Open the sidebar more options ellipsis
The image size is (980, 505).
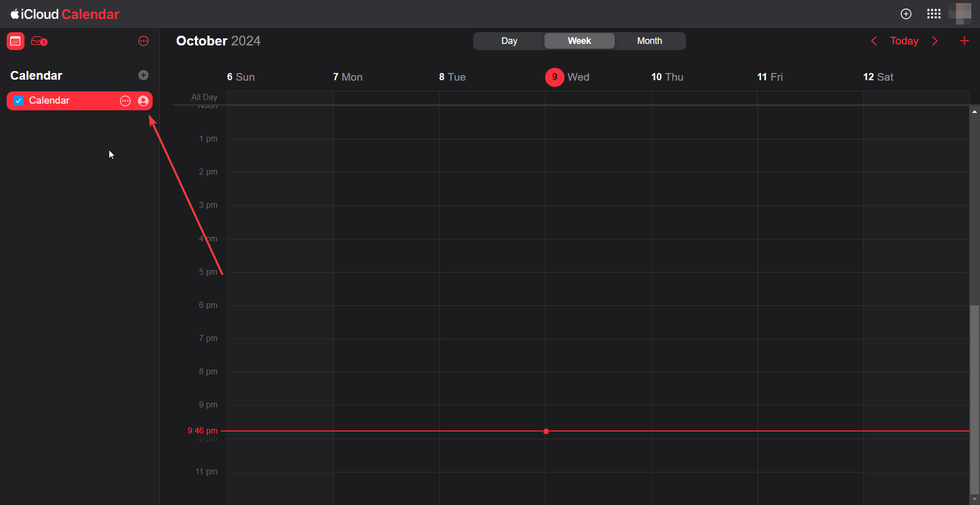click(143, 41)
